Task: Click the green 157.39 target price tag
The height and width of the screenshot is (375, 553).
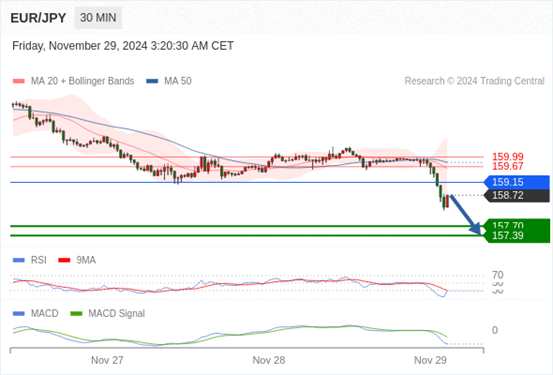Action: pyautogui.click(x=517, y=236)
